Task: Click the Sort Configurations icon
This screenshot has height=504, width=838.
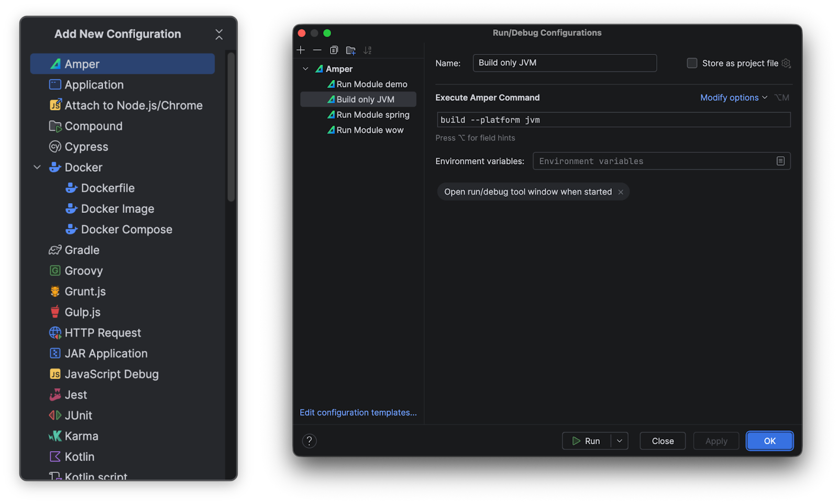Action: click(x=368, y=50)
